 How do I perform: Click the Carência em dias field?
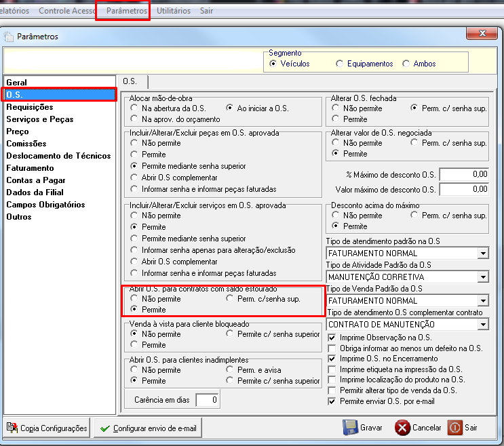click(207, 400)
